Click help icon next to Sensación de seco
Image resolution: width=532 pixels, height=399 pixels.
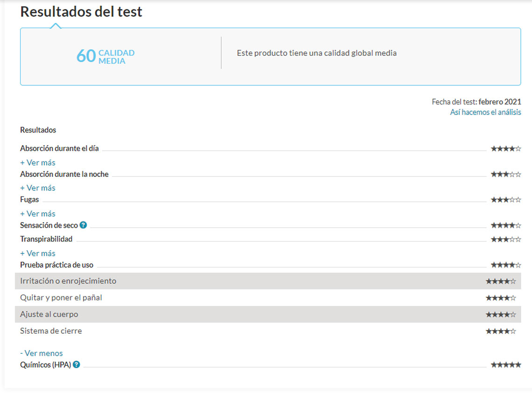point(83,225)
